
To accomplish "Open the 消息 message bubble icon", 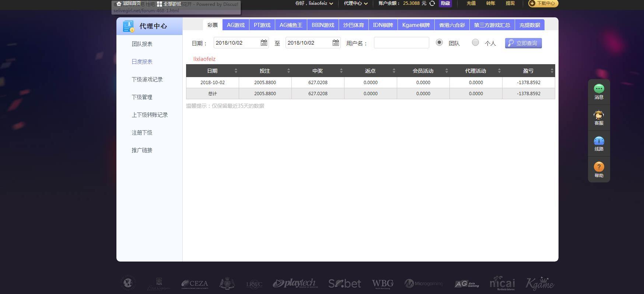I will [599, 89].
